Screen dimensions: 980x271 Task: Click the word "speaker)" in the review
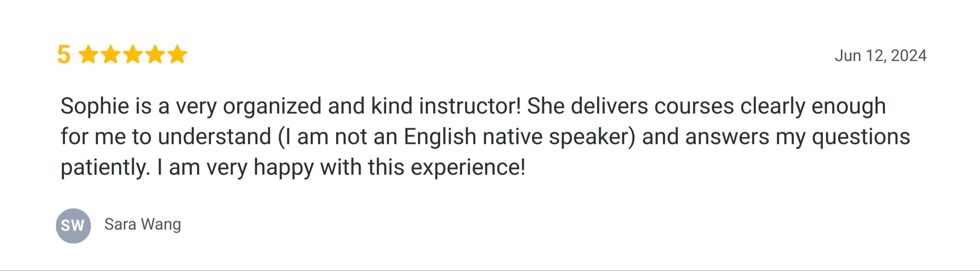point(592,137)
